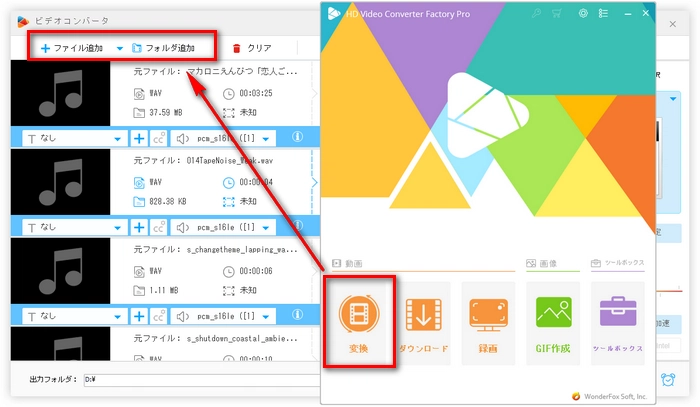Click the ファイル追加 button
The height and width of the screenshot is (407, 700).
(x=74, y=48)
